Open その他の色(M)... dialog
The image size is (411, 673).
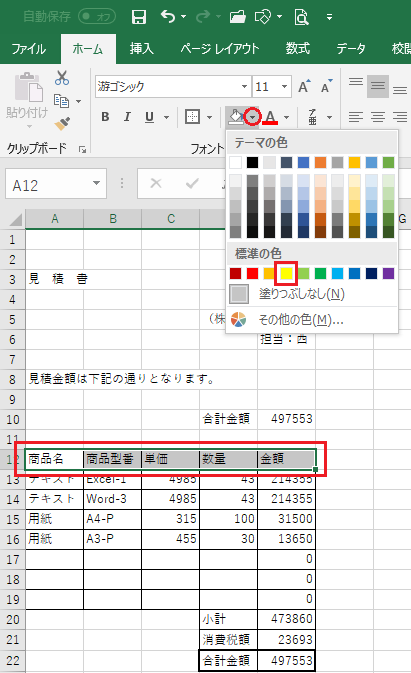312,319
